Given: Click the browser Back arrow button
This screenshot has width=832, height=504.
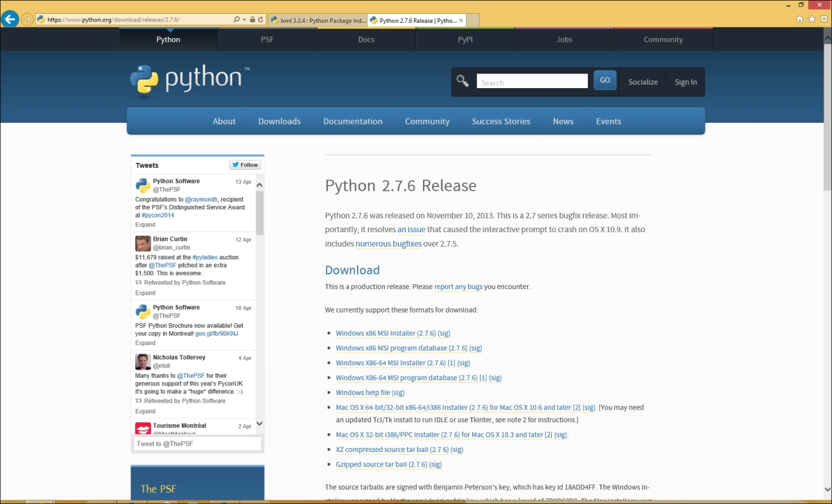Looking at the screenshot, I should (10, 19).
